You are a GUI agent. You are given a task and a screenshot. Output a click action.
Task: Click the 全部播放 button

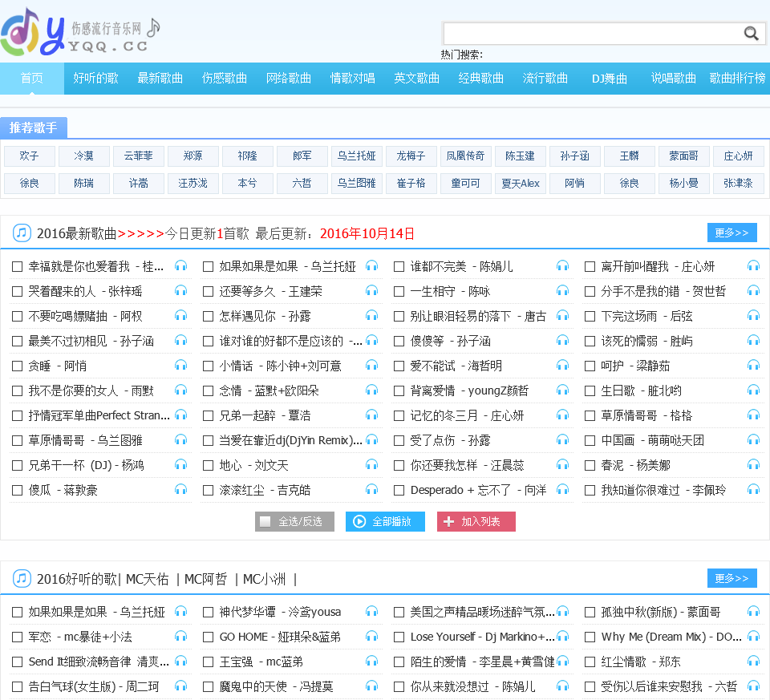[x=385, y=521]
